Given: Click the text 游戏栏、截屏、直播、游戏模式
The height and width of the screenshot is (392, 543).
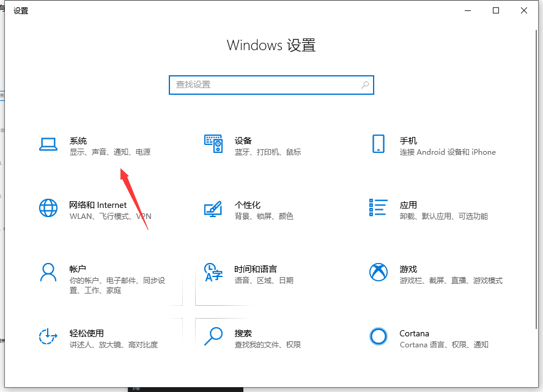Looking at the screenshot, I should point(451,281).
